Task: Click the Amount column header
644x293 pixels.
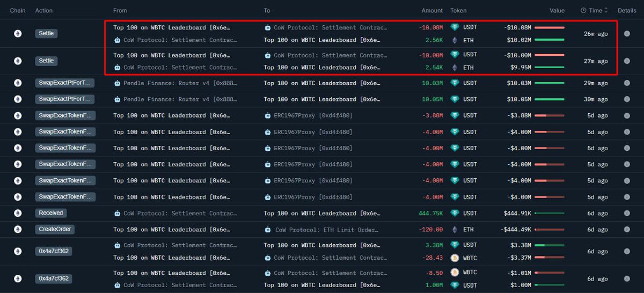Action: (x=432, y=10)
